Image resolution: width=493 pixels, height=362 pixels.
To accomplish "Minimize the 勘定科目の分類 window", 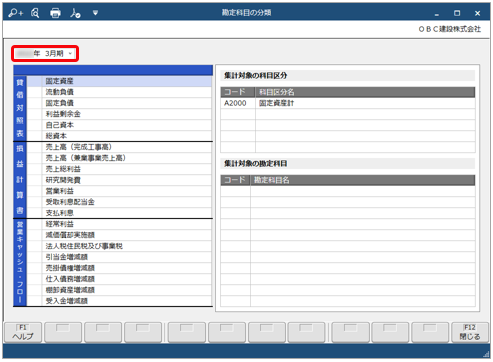I will click(437, 13).
